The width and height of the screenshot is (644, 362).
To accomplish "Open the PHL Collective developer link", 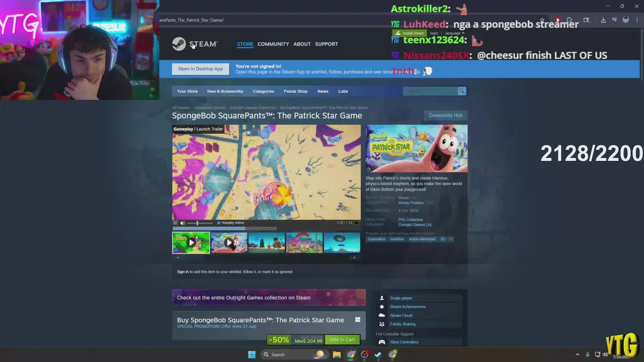I will pyautogui.click(x=411, y=220).
